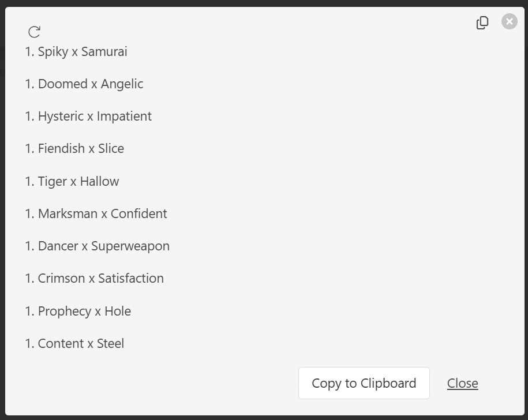
Task: Click on the word Superweapon
Action: 130,246
